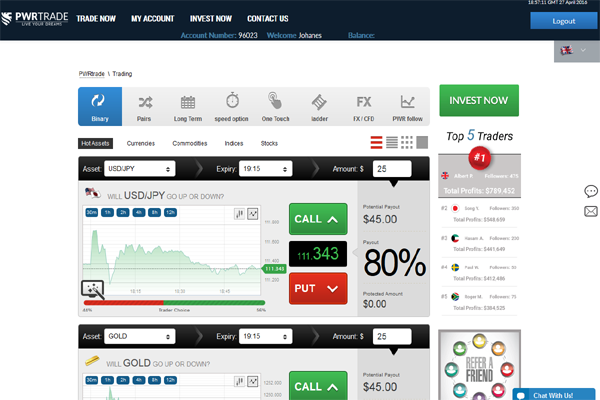Image resolution: width=600 pixels, height=400 pixels.
Task: Set USD/JPY chart to 1h timeframe
Action: coord(108,212)
